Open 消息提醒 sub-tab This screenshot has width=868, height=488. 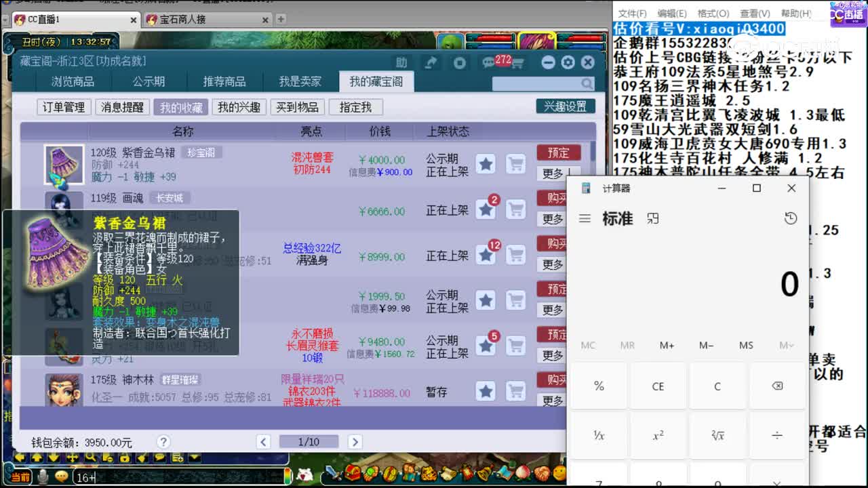[x=123, y=107]
